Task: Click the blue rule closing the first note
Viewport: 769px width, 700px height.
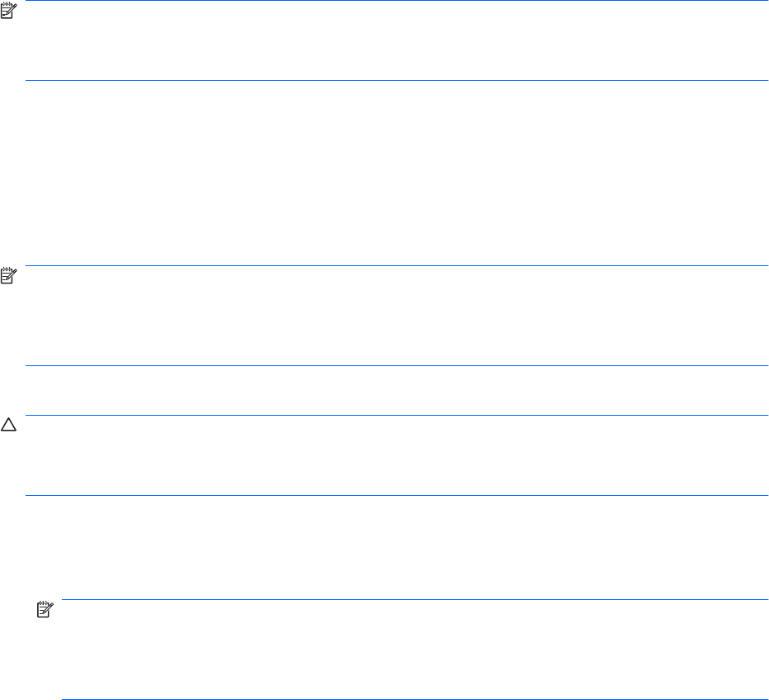Action: [396, 80]
